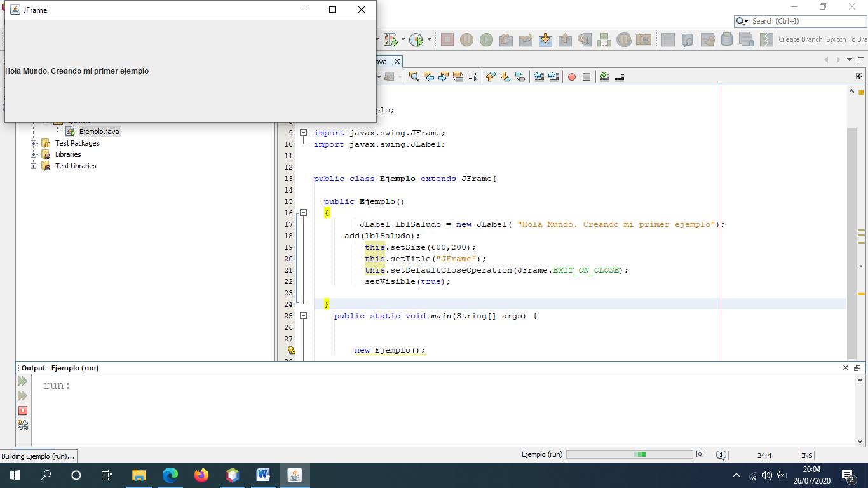Viewport: 868px width, 488px height.
Task: Open Find Selection magnifier in editor toolbar
Action: (415, 77)
